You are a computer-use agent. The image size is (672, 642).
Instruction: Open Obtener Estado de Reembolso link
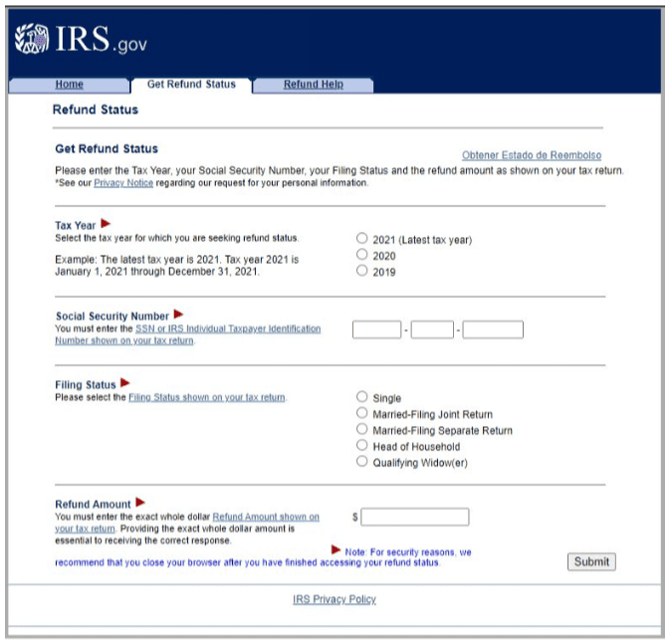pos(532,155)
